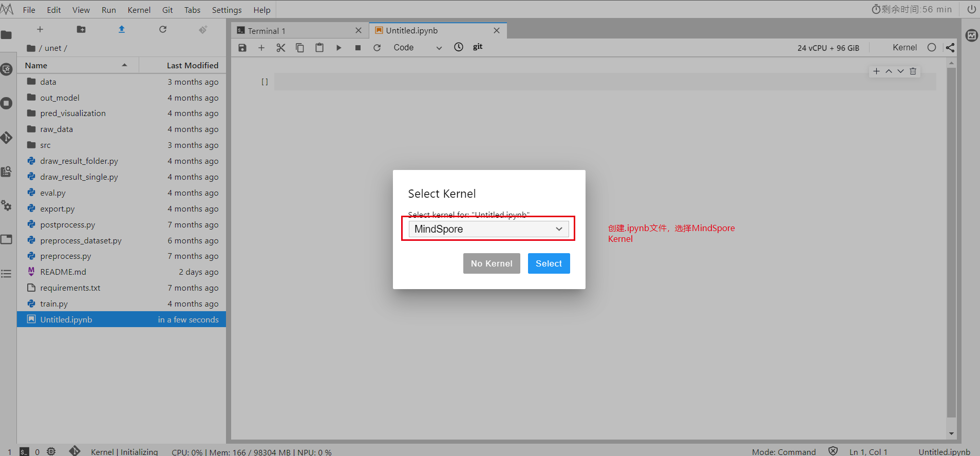Click the Select button in dialog

point(549,263)
